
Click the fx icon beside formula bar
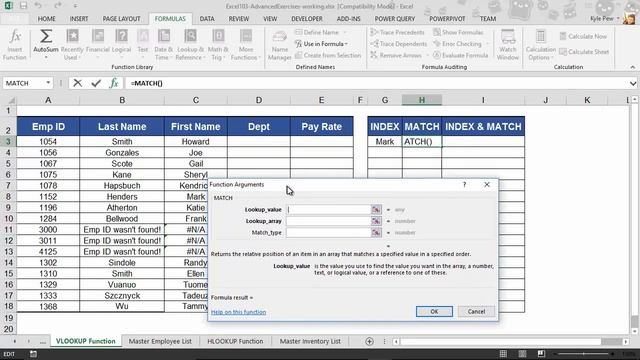pyautogui.click(x=114, y=83)
